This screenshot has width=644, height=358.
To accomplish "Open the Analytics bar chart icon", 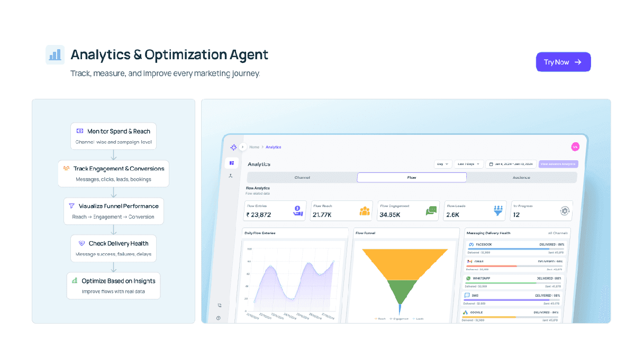I will pyautogui.click(x=55, y=54).
